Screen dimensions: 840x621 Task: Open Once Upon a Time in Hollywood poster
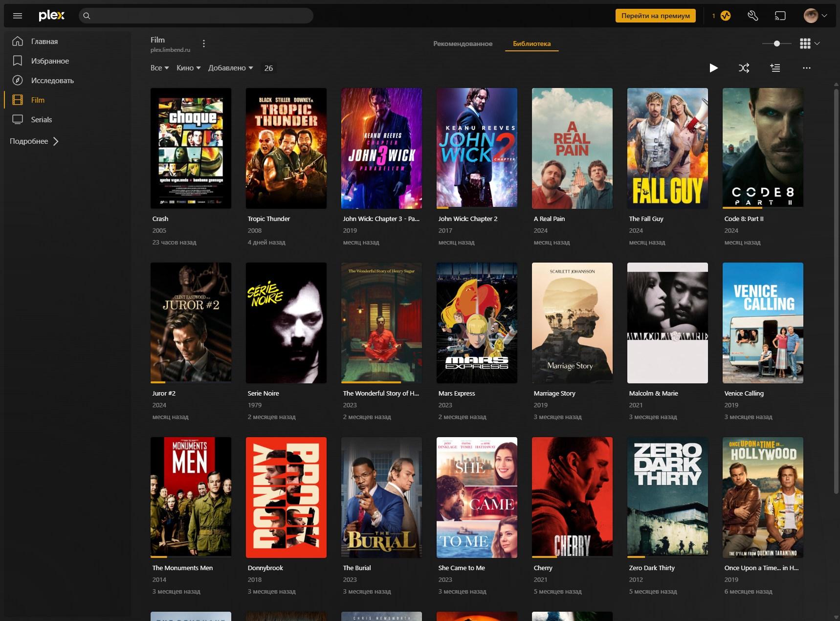click(x=763, y=497)
